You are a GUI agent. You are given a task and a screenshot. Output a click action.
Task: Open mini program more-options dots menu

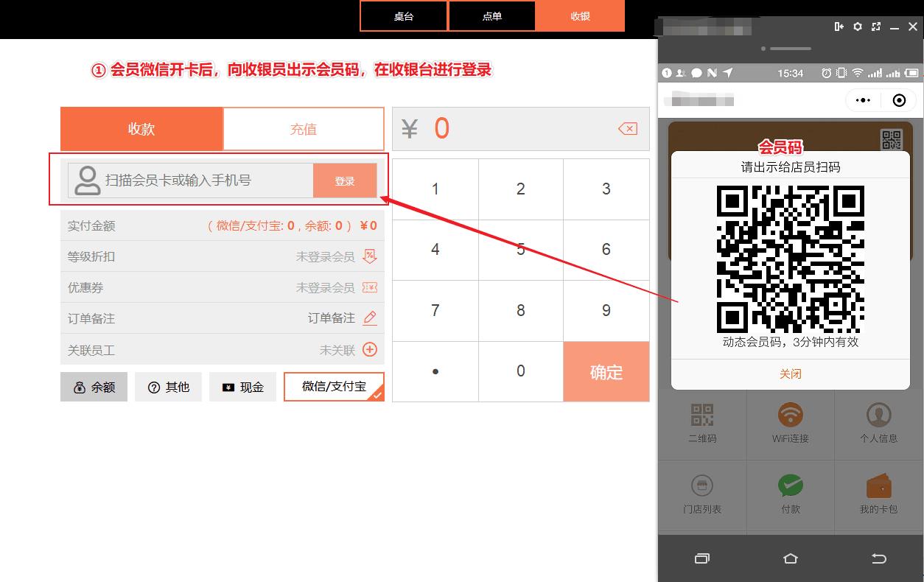pos(863,100)
